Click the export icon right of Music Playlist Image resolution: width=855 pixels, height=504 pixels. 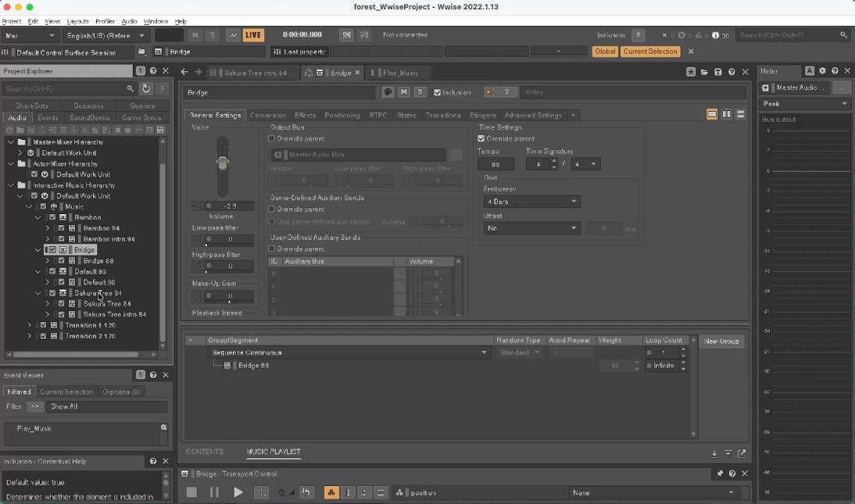click(742, 453)
